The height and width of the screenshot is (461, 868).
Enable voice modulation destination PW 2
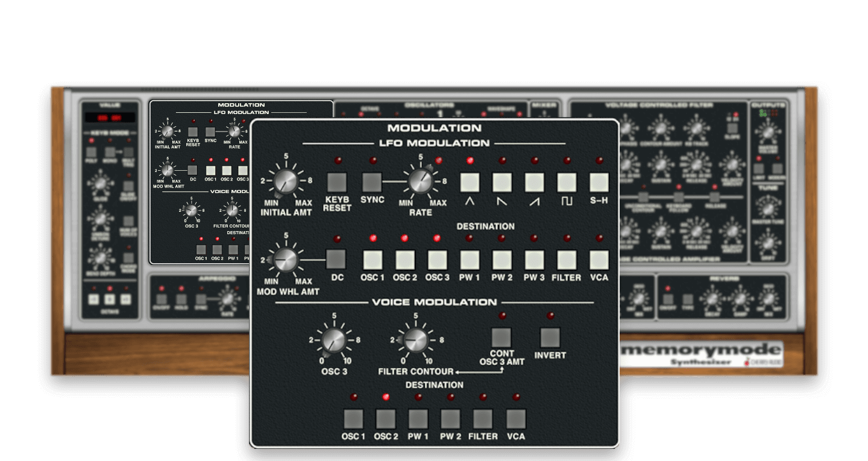451,419
